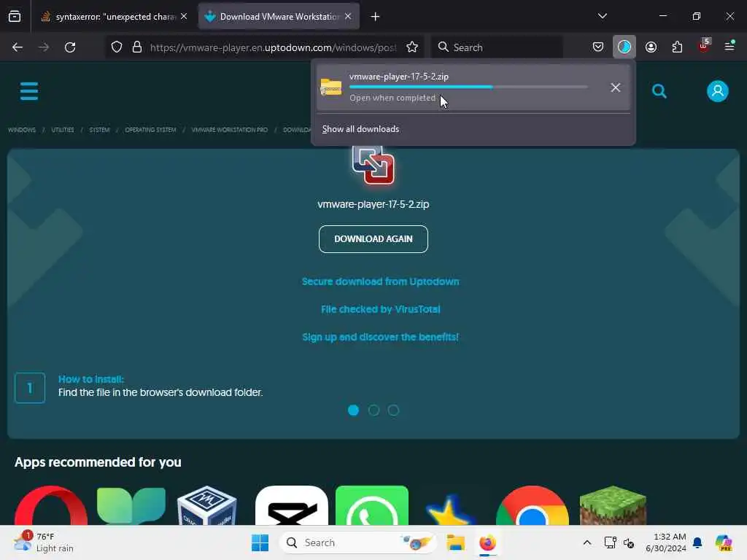Open Firefox application menu
This screenshot has width=747, height=560.
(x=729, y=46)
